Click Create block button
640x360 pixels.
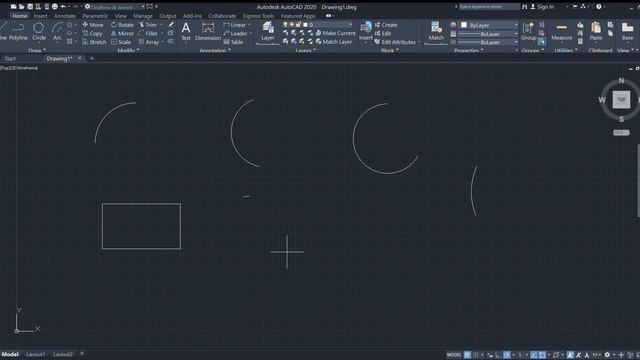[386, 25]
